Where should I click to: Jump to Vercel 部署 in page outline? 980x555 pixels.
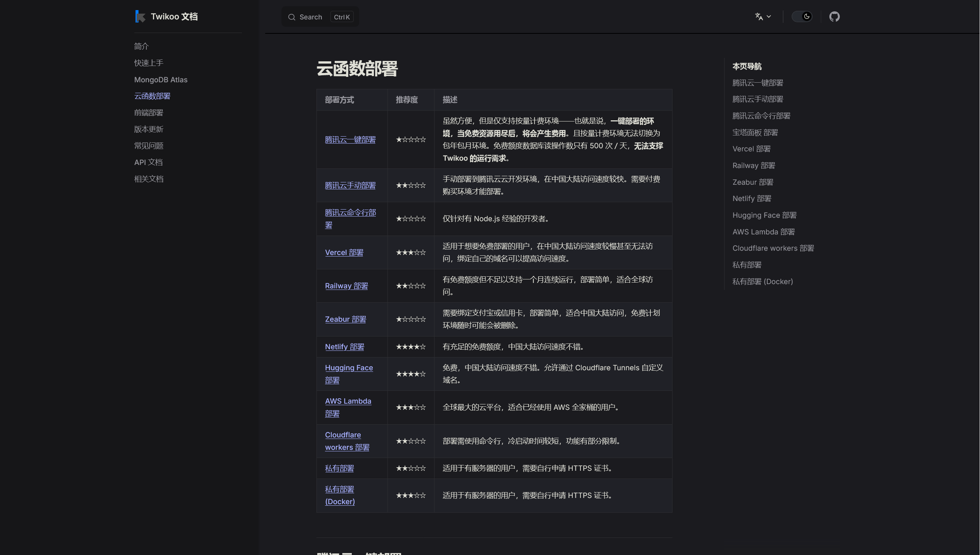pos(751,149)
